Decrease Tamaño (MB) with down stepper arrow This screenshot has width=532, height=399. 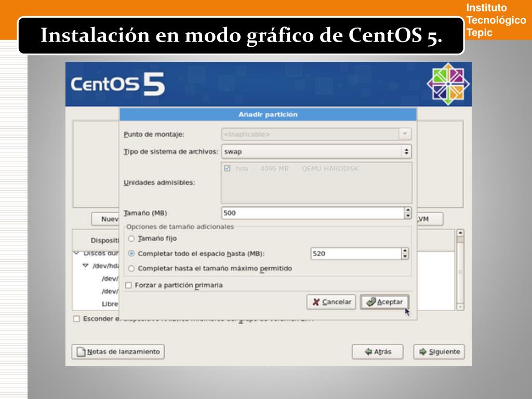coord(408,216)
